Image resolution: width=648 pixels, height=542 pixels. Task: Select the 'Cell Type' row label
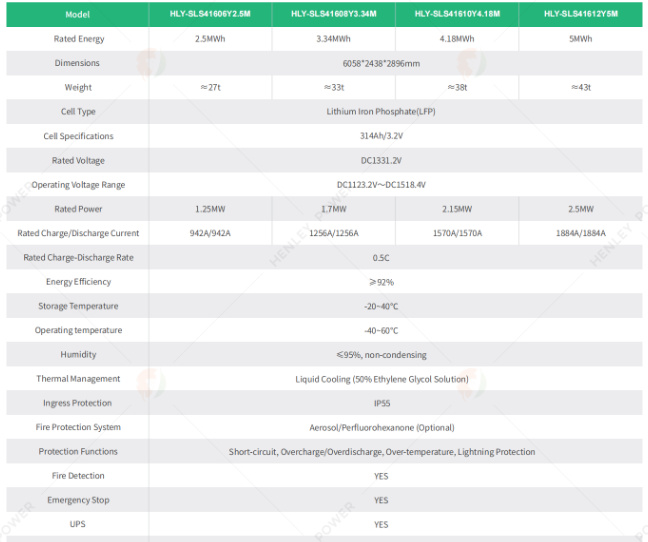[78, 112]
